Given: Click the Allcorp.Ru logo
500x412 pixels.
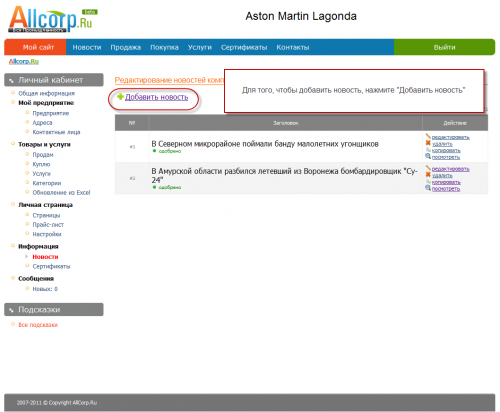Looking at the screenshot, I should click(53, 19).
